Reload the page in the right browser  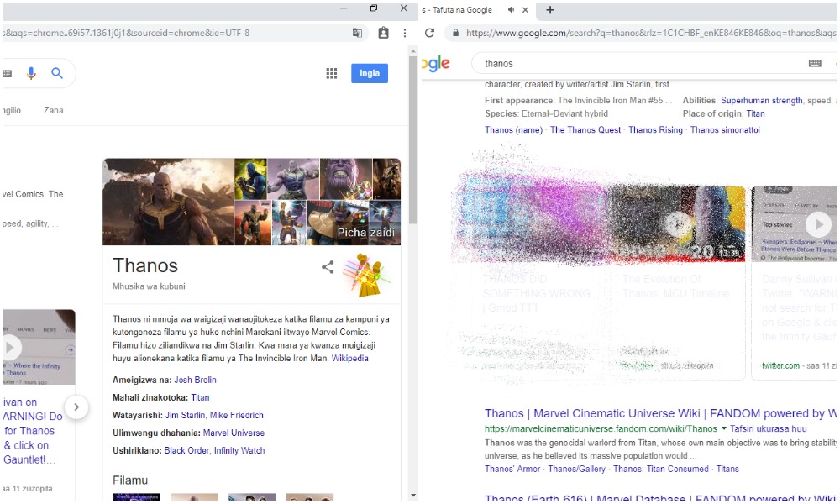point(430,33)
